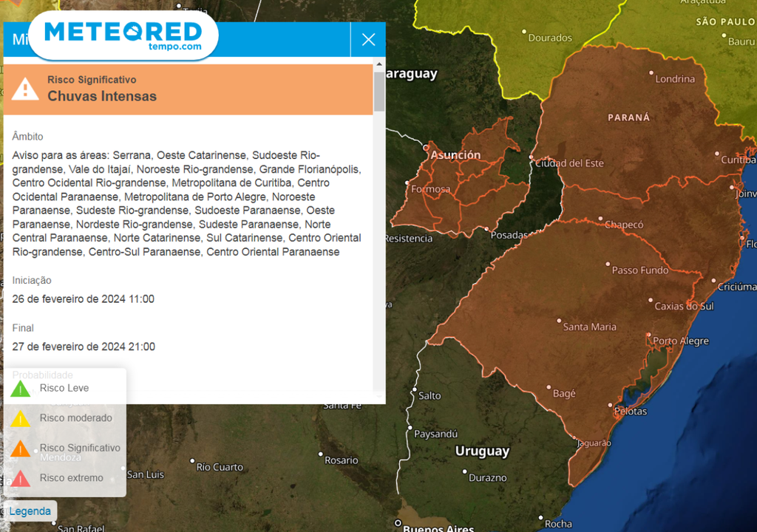Select the red Risco extremo legend icon
The width and height of the screenshot is (757, 532).
point(21,479)
